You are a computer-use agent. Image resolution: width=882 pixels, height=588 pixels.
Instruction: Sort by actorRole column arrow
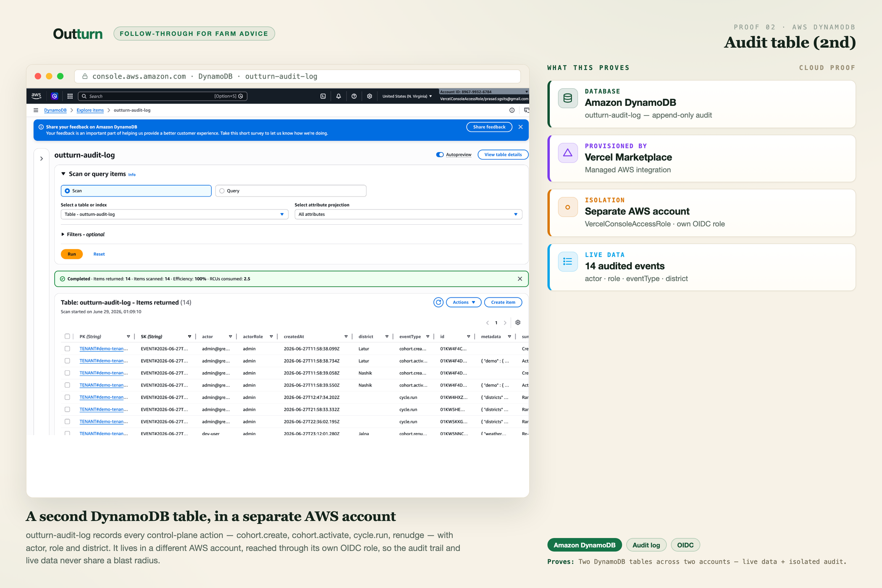(x=271, y=336)
